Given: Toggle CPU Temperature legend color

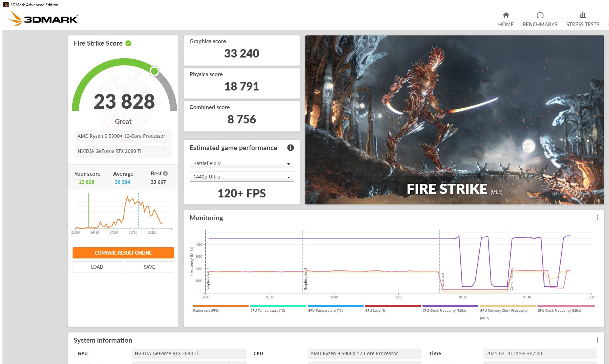Looking at the screenshot, I should pos(278,306).
